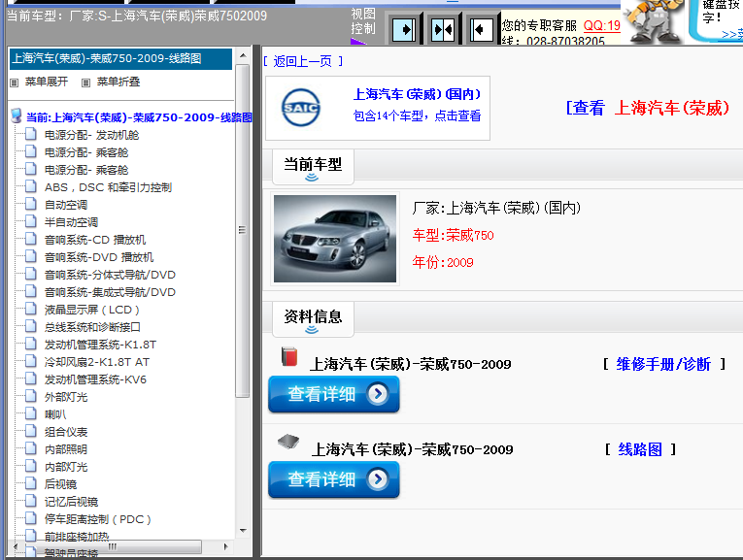The image size is (743, 560).
Task: Select 内部灯光 in the tree
Action: point(66,467)
